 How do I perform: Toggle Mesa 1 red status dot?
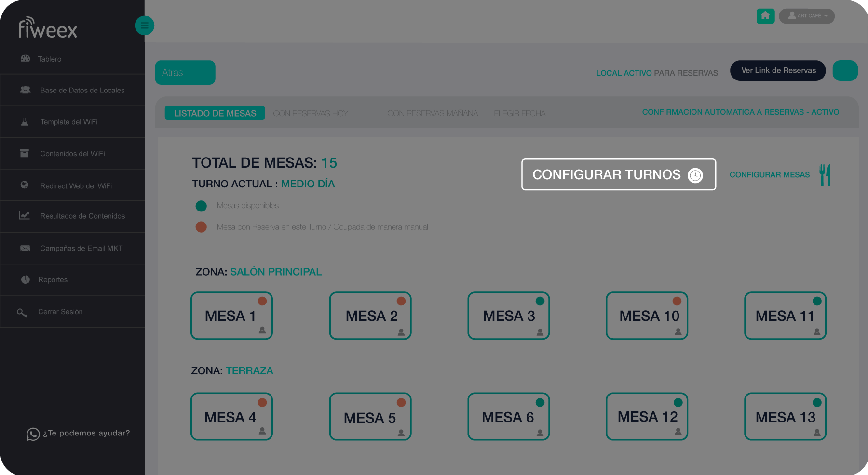262,301
